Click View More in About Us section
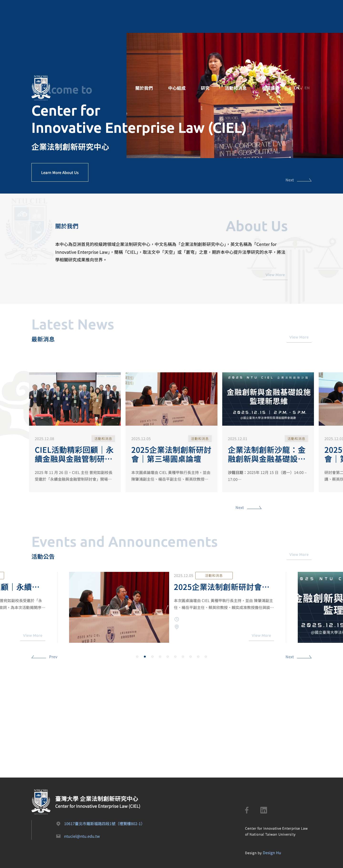This screenshot has height=868, width=343. (275, 275)
